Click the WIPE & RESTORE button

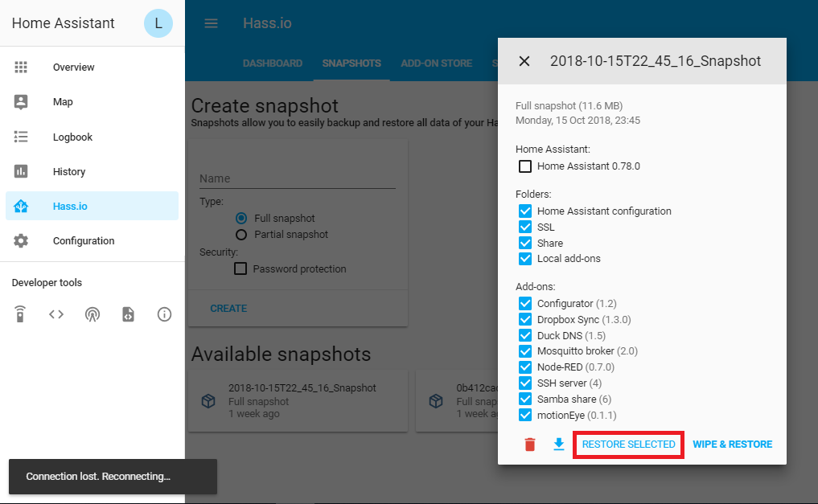(733, 445)
